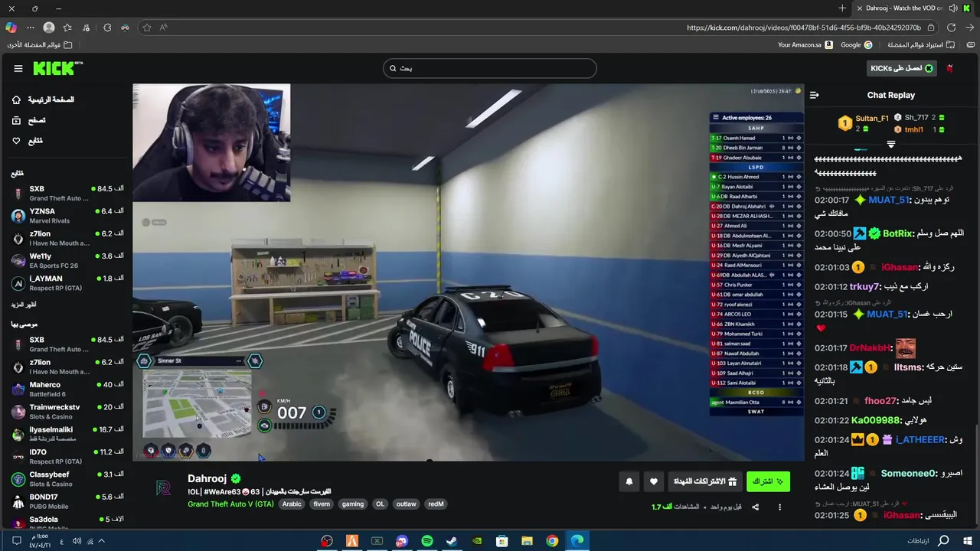This screenshot has height=551, width=980.
Task: Open Steam from the taskbar
Action: 452,541
